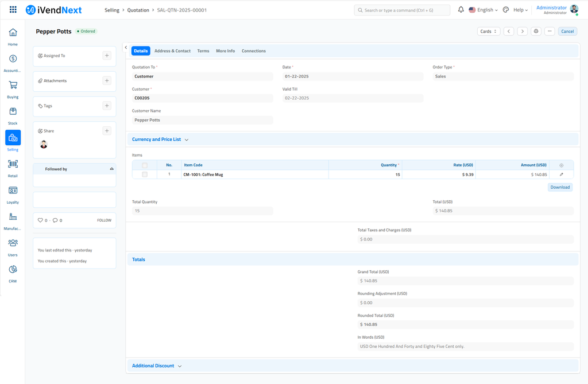Tick the checkbox for item row 1

click(145, 174)
